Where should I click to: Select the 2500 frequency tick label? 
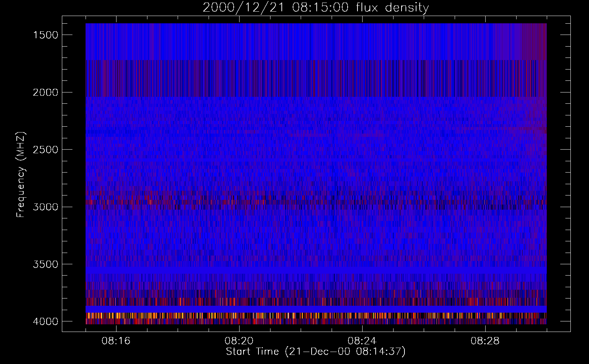(46, 150)
